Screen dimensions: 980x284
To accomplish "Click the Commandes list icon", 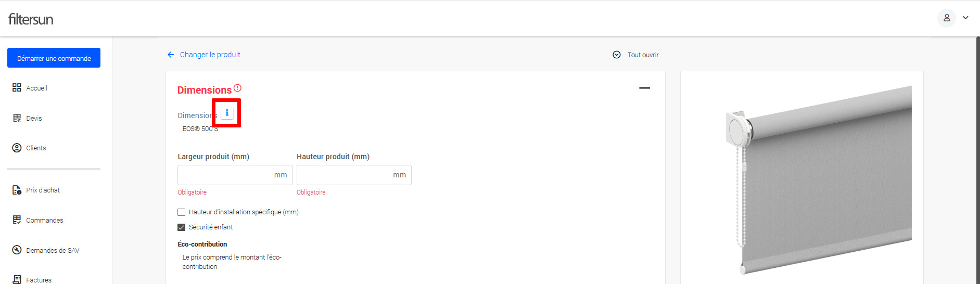I will pos(17,220).
